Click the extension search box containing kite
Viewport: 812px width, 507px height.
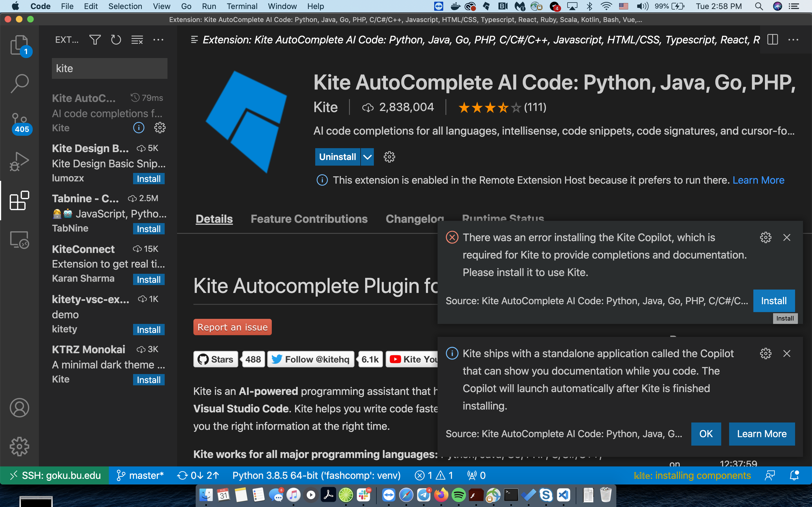(109, 68)
